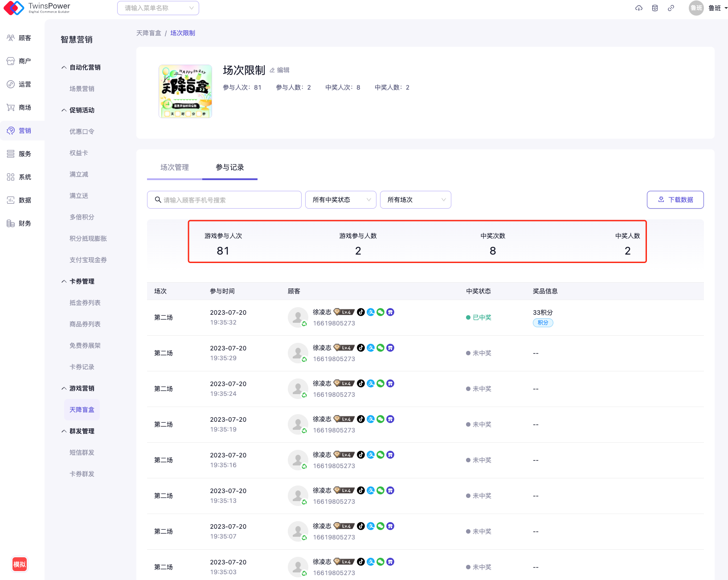
Task: Click the 天降盲盒 activity thumbnail image
Action: coord(185,91)
